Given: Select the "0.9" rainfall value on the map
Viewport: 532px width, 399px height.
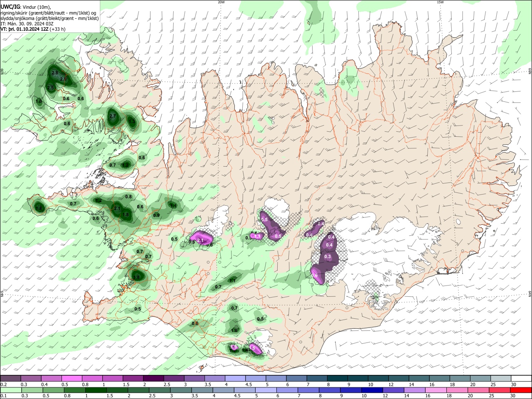Looking at the screenshot, I should pos(156,215).
